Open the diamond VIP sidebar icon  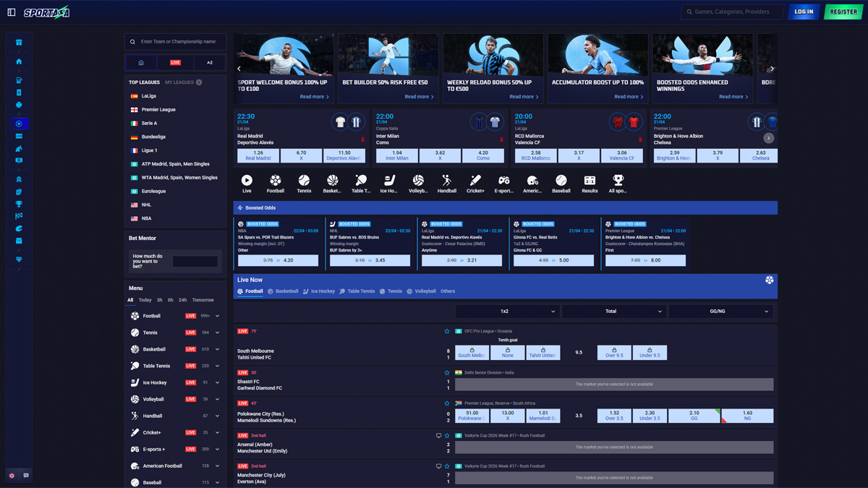pos(19,260)
